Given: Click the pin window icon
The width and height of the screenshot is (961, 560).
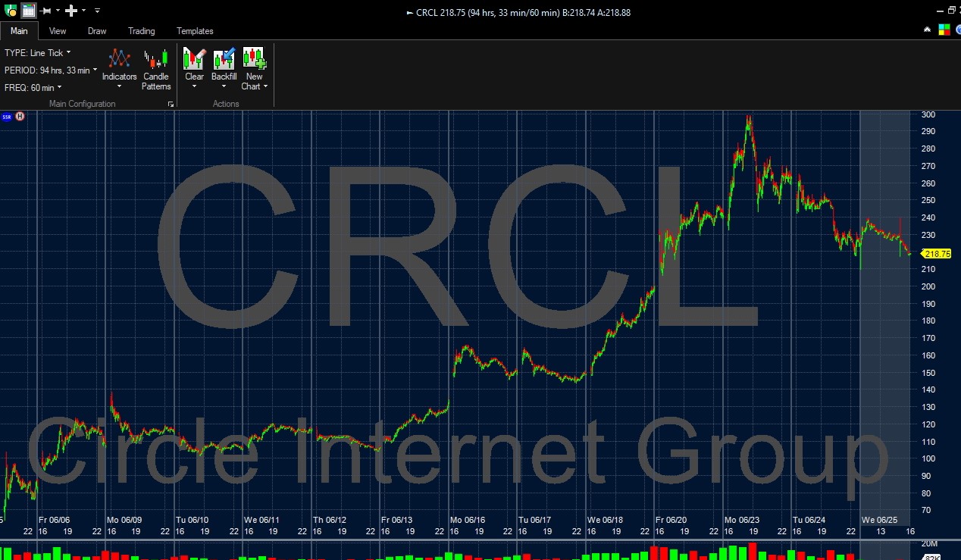Looking at the screenshot, I should point(45,11).
